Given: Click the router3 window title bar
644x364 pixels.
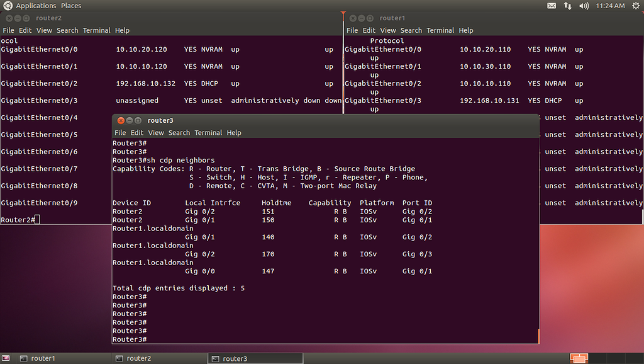Looking at the screenshot, I should 325,120.
